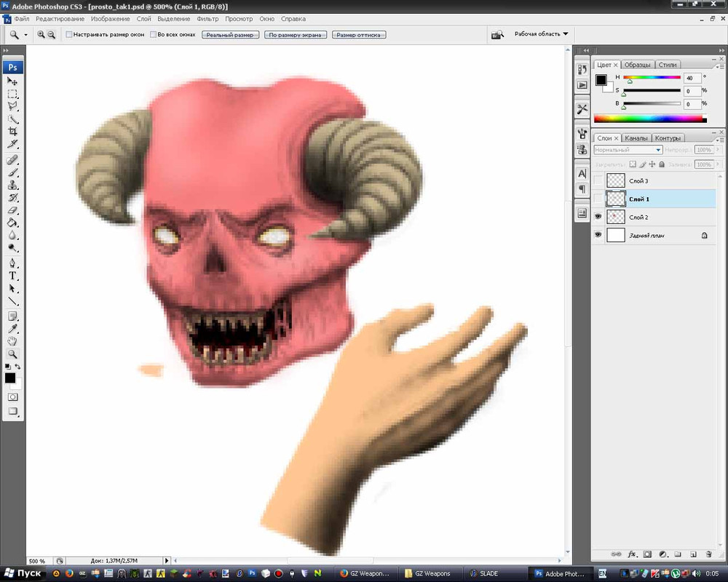Screen dimensions: 728x582
Task: Toggle lock transparent pixels
Action: (633, 164)
